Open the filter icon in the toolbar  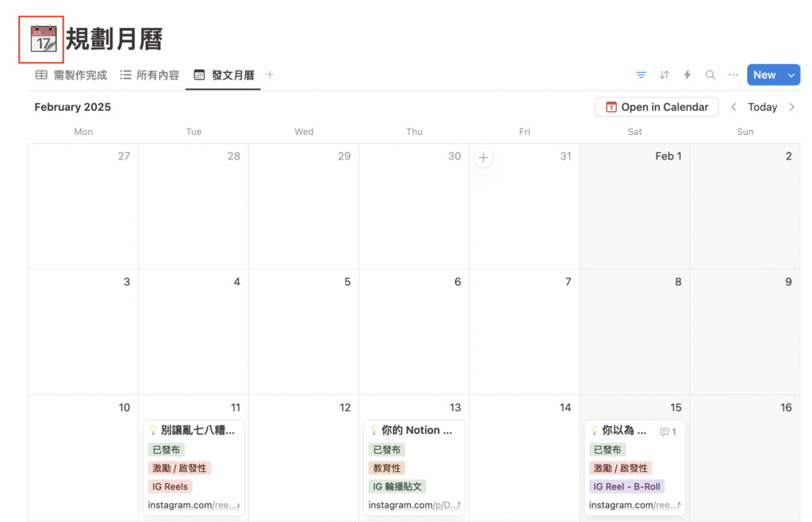[641, 75]
